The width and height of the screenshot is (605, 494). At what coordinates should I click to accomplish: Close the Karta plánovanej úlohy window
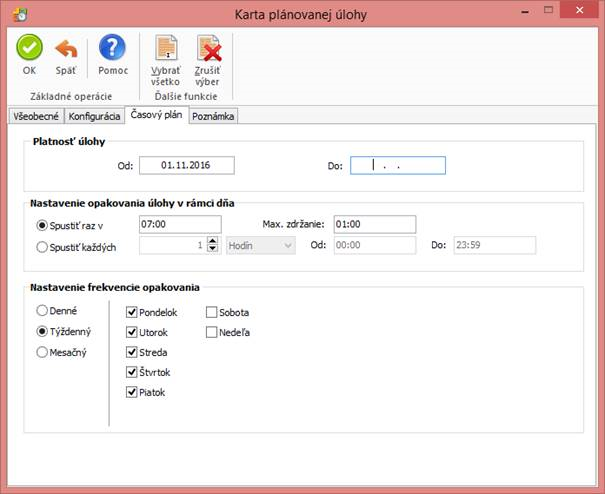coord(580,10)
